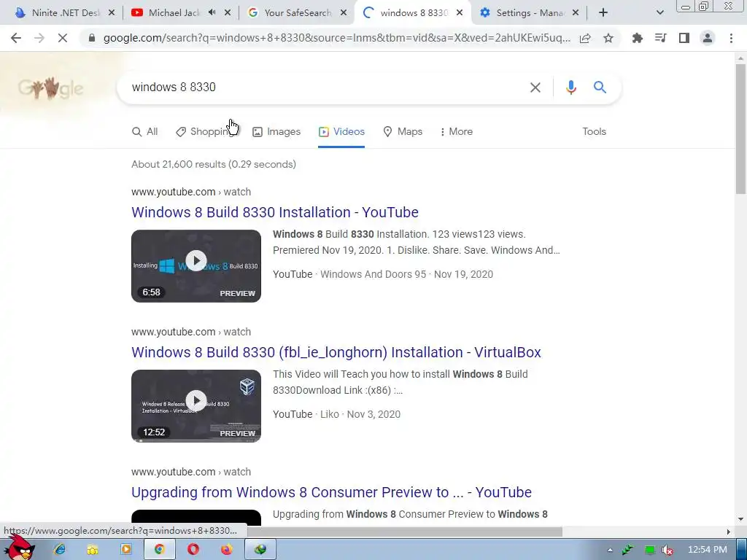Expand the More filters menu
Screen dimensions: 747x560
tap(457, 131)
